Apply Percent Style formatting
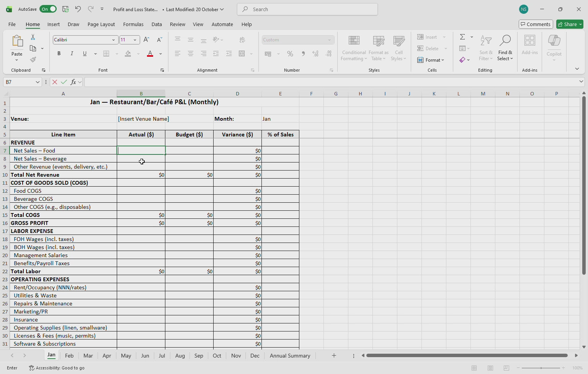The width and height of the screenshot is (588, 374). pyautogui.click(x=290, y=54)
